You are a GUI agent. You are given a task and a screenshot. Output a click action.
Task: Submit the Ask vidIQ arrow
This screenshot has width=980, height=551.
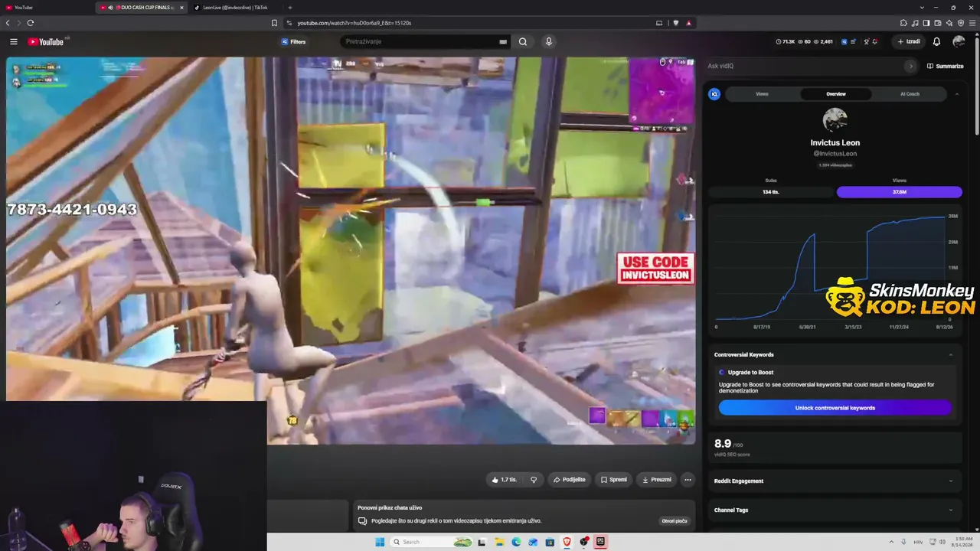pyautogui.click(x=910, y=66)
